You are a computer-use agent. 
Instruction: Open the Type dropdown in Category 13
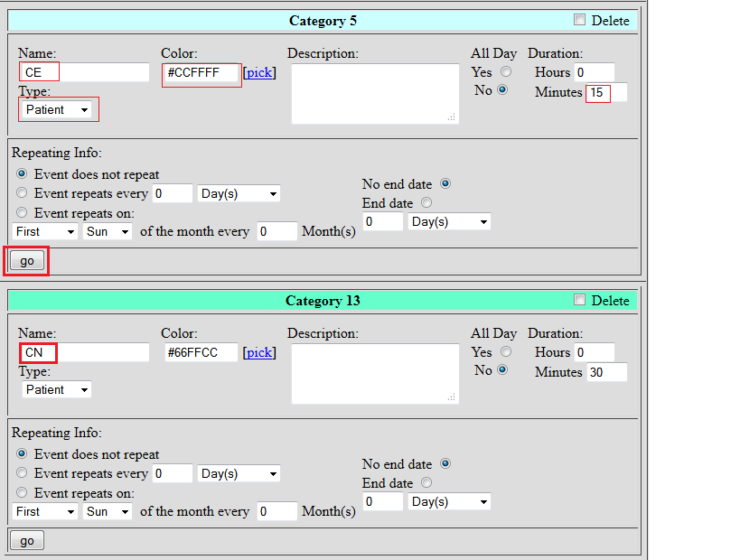coord(58,389)
